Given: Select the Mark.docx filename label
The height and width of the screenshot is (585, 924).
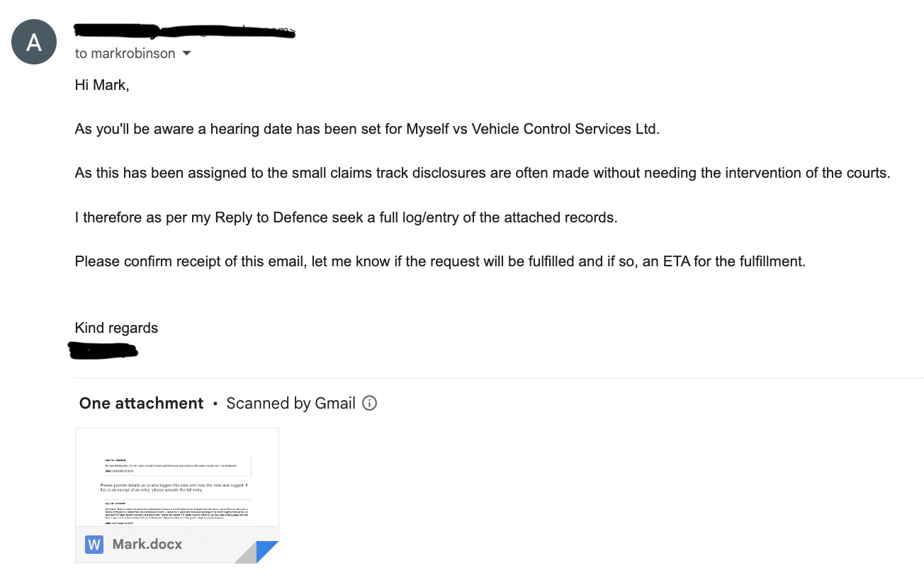Looking at the screenshot, I should click(x=147, y=545).
